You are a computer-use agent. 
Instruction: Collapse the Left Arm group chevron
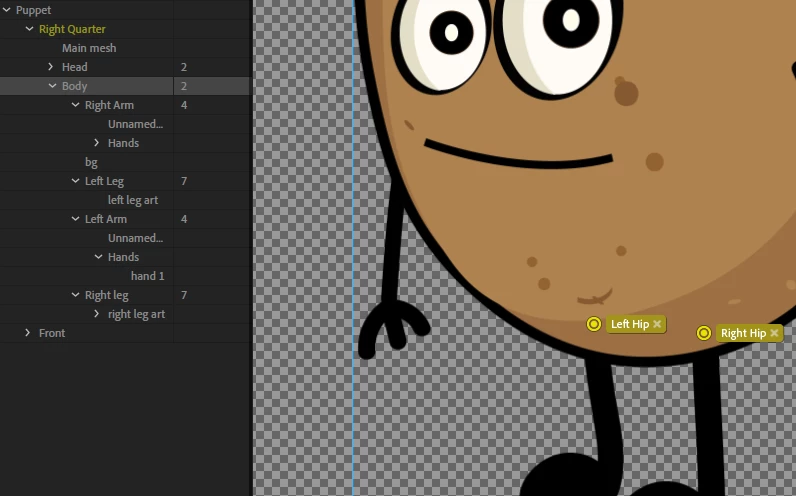[75, 219]
